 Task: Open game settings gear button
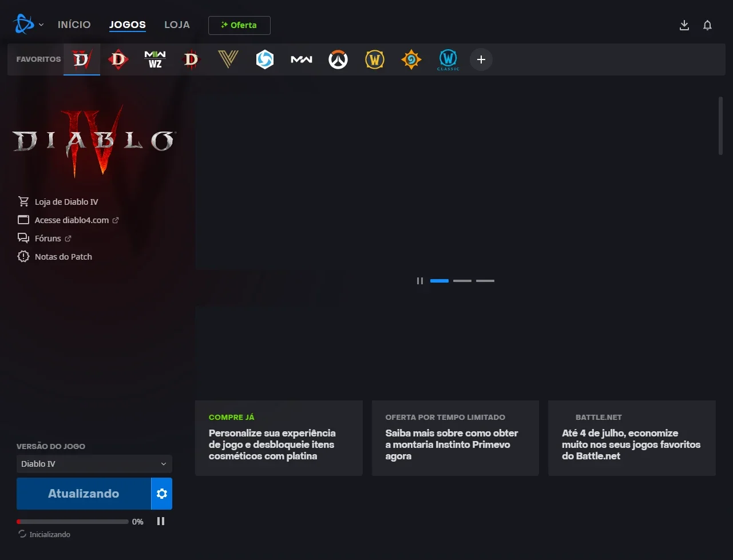pos(162,494)
